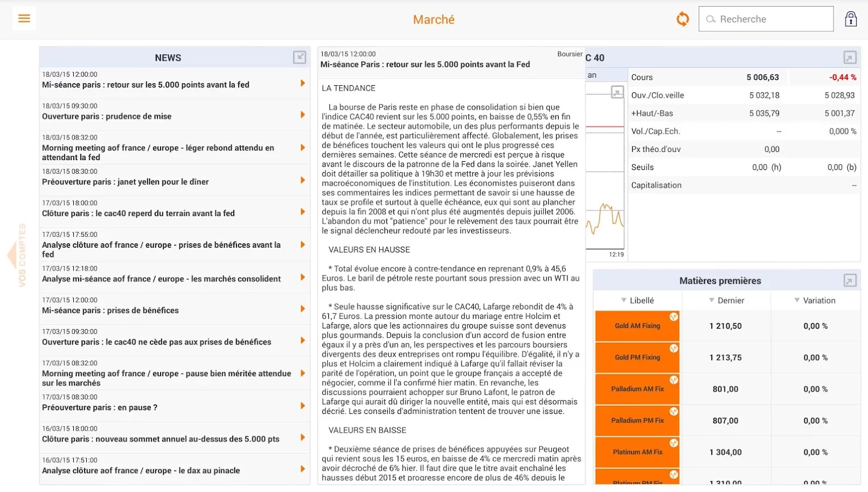This screenshot has height=492, width=868.
Task: Select the Palladium AM Fix tile
Action: [x=637, y=389]
